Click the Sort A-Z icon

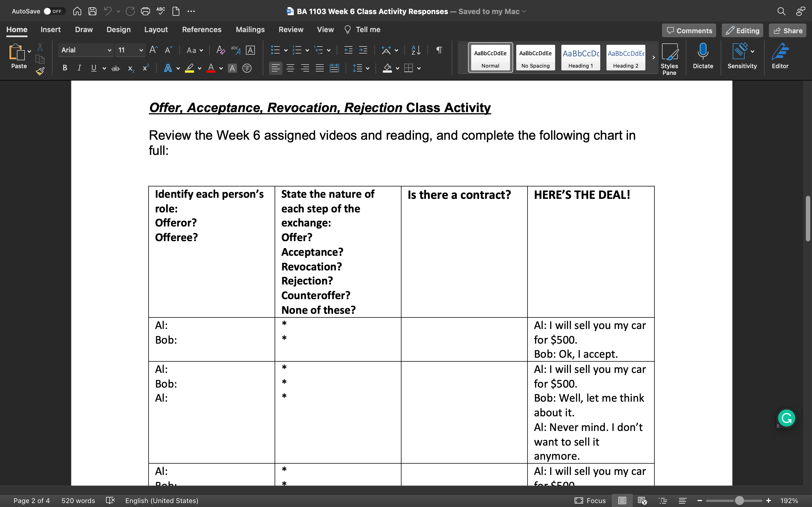point(416,50)
